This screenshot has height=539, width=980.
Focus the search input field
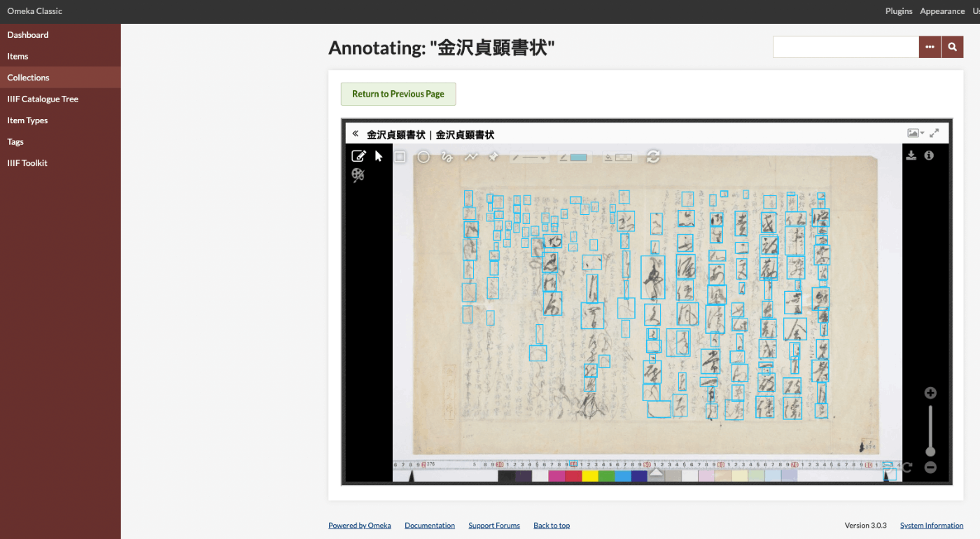click(x=846, y=47)
